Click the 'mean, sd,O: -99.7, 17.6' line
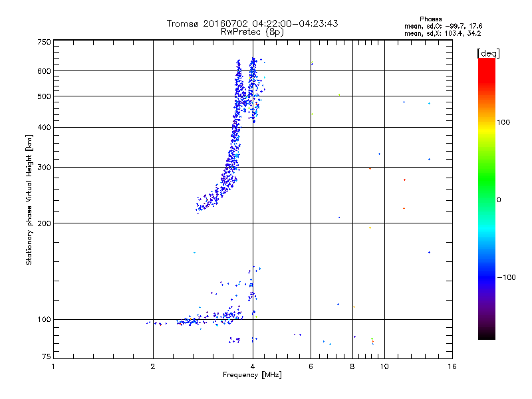The width and height of the screenshot is (532, 399). click(x=443, y=26)
